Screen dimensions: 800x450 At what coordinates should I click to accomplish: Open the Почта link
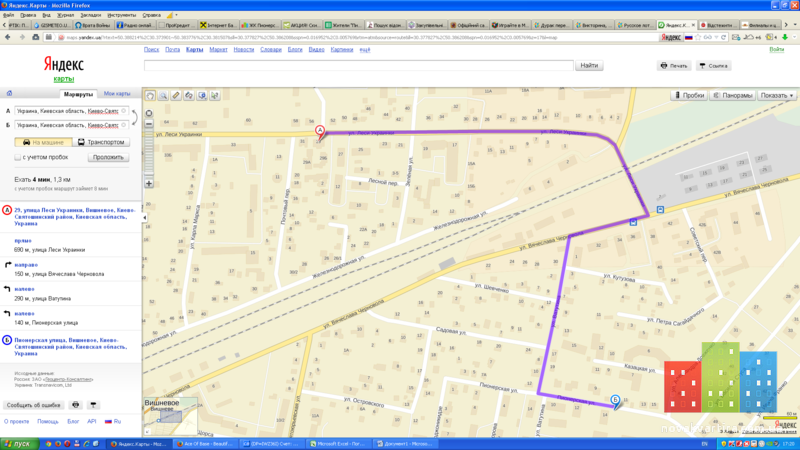pyautogui.click(x=172, y=49)
